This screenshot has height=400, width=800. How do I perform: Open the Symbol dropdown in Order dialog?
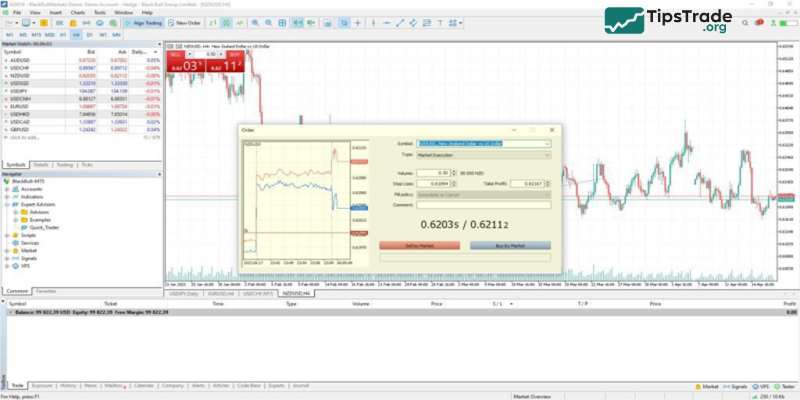click(x=483, y=143)
